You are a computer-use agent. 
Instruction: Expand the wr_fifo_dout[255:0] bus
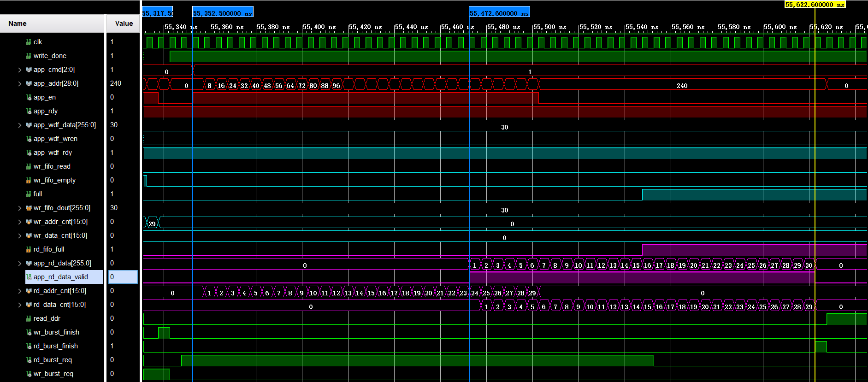tap(20, 208)
